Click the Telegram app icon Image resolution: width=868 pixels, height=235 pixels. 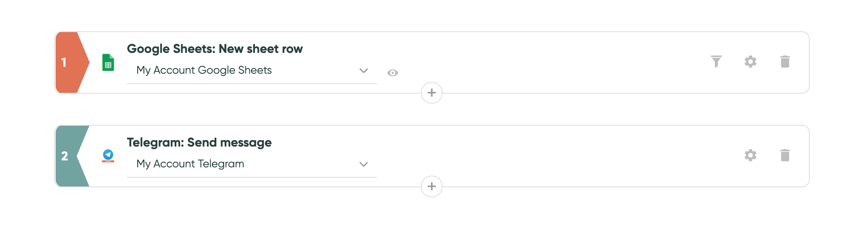pos(108,156)
